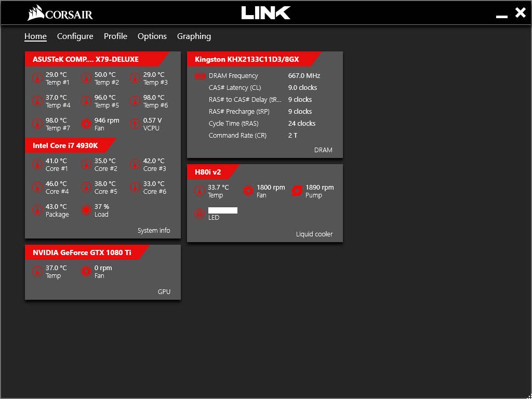This screenshot has width=532, height=399.
Task: Click the DRAM Frequency memory icon
Action: point(200,76)
